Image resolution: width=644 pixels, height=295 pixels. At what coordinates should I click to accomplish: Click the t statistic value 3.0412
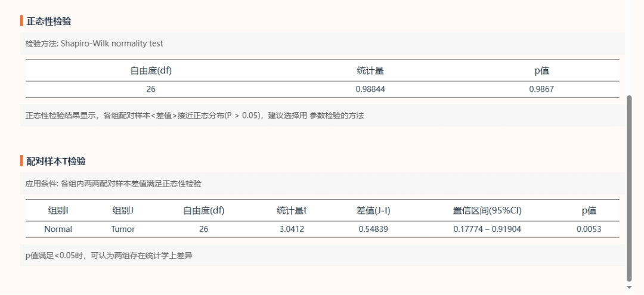292,229
